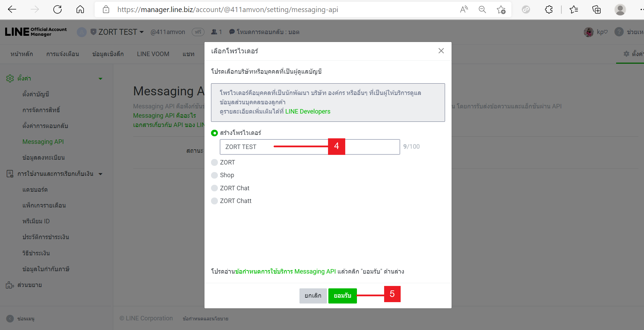Viewport: 644px width, 330px height.
Task: Go back to the previous browser page
Action: point(12,10)
